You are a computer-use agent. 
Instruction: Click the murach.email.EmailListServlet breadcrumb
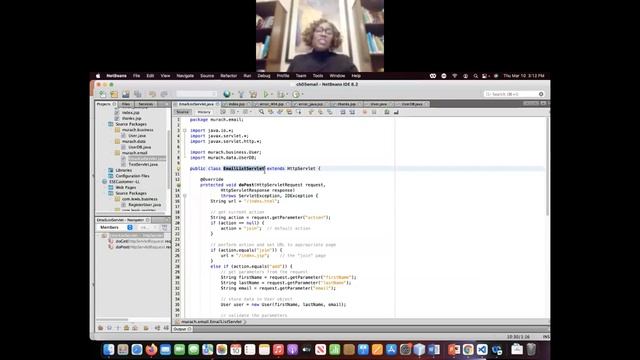(x=211, y=322)
